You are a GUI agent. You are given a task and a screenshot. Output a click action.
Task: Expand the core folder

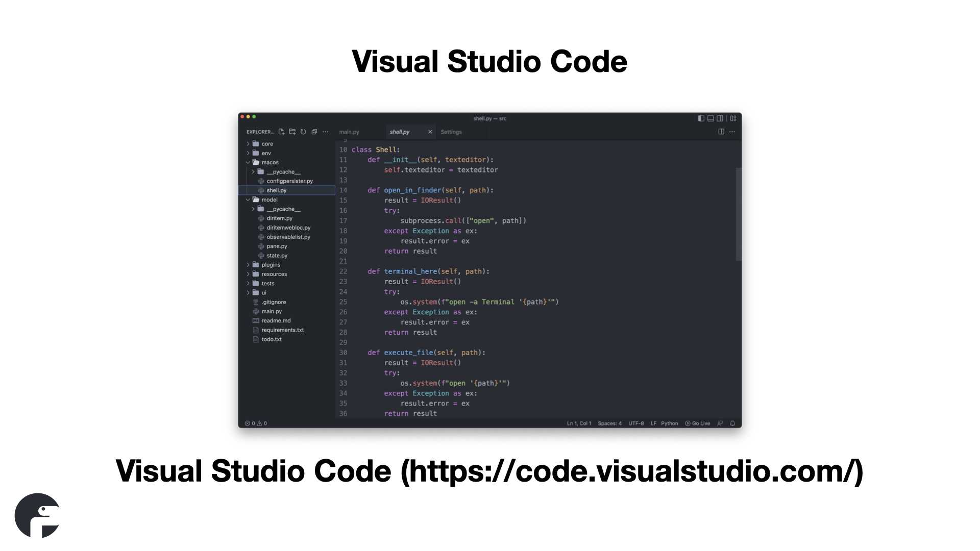286,144
